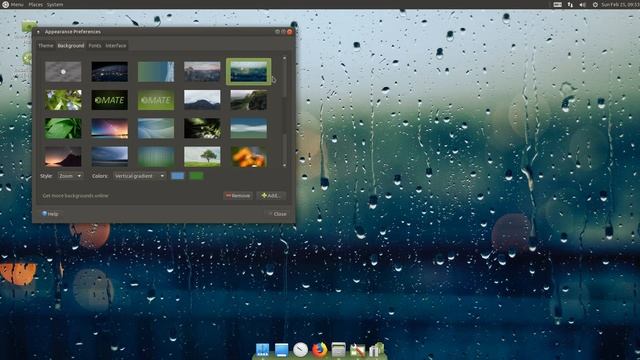
Task: Select the white flowers wallpaper
Action: tap(63, 100)
